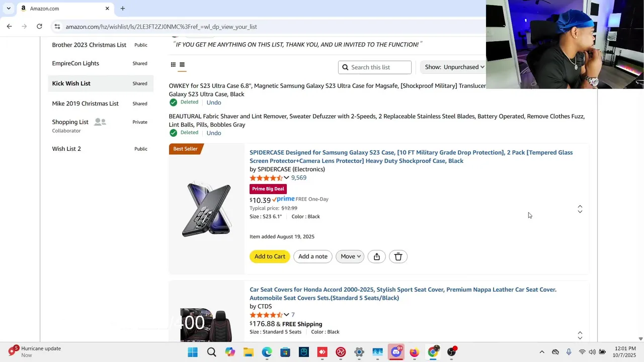Click the $176.88 price text
This screenshot has height=362, width=644.
point(262,324)
